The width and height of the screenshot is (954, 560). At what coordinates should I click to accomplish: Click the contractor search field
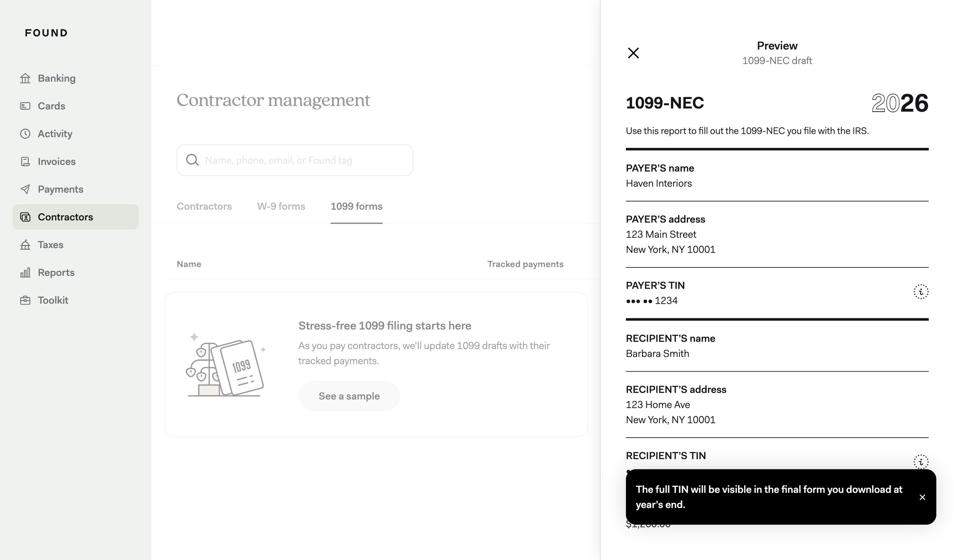click(295, 160)
